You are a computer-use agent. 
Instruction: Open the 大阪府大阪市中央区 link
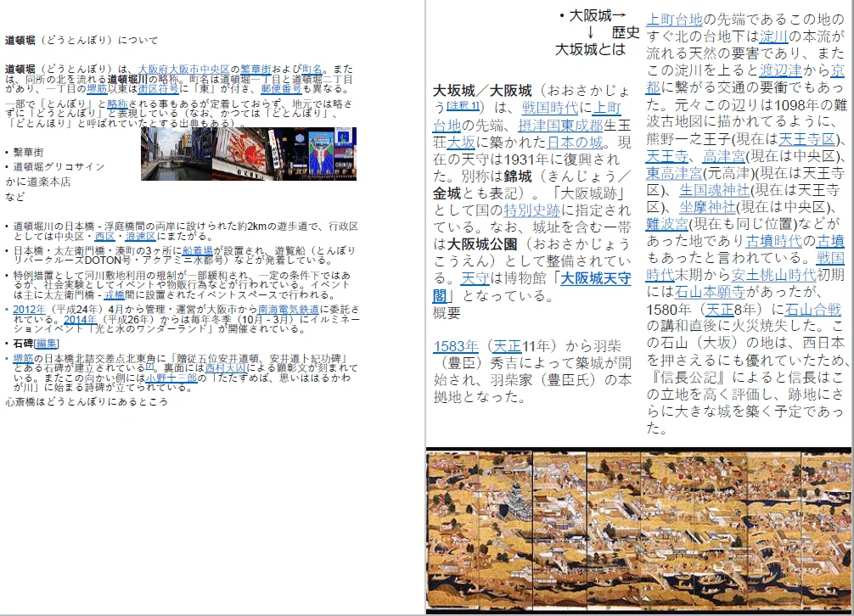click(184, 69)
